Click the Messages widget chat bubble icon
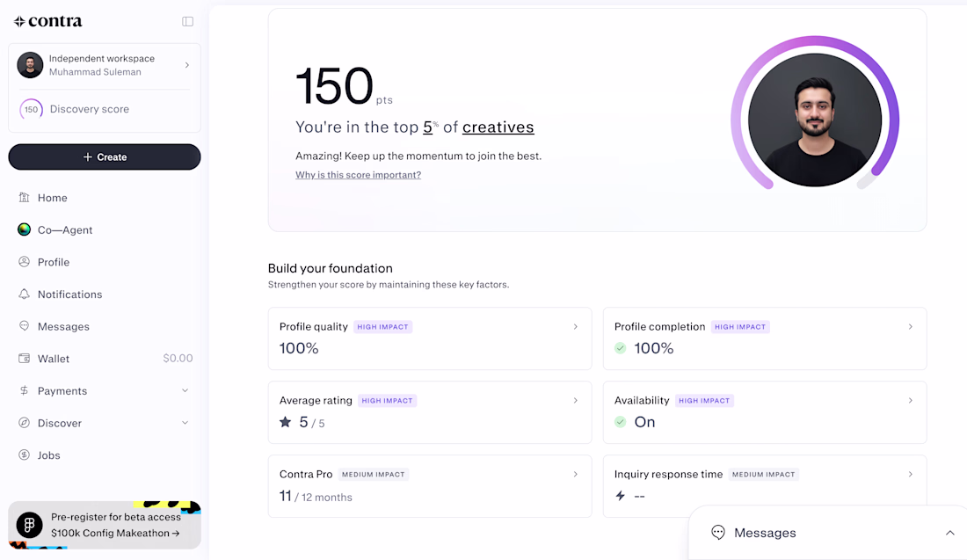 tap(718, 532)
